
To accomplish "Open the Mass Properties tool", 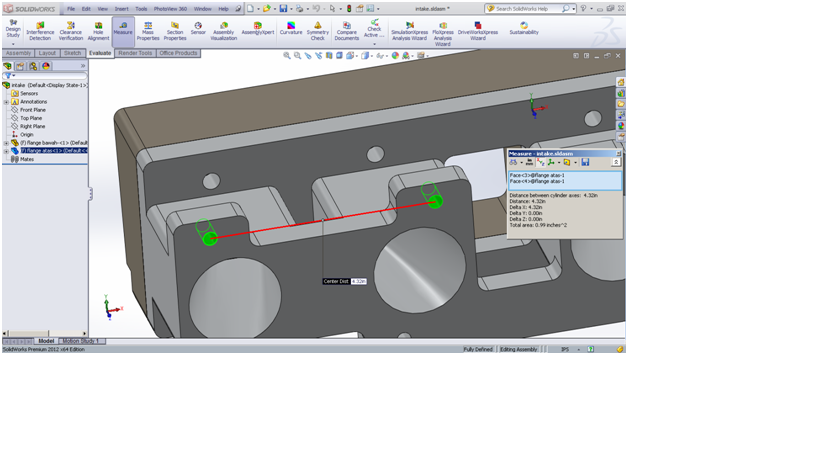I will pos(148,30).
